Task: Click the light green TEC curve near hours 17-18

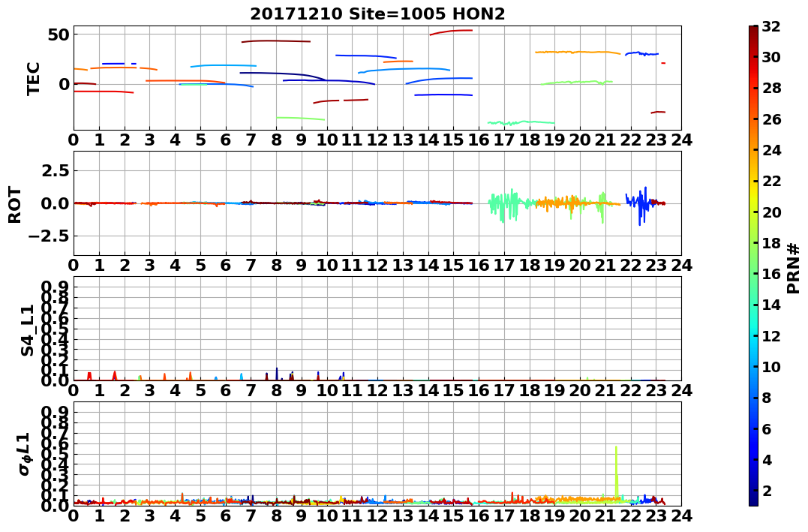Action: pos(521,123)
